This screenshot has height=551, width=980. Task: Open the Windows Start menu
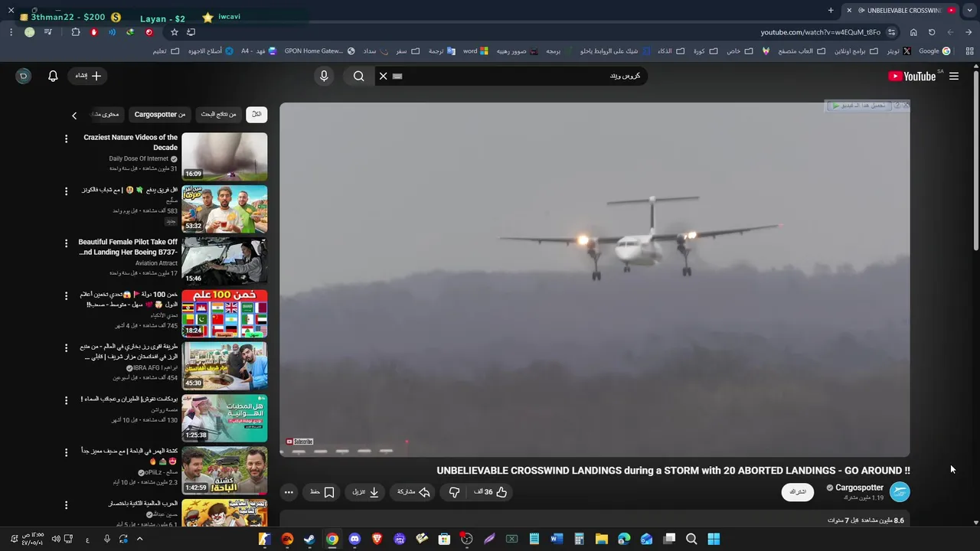click(714, 539)
